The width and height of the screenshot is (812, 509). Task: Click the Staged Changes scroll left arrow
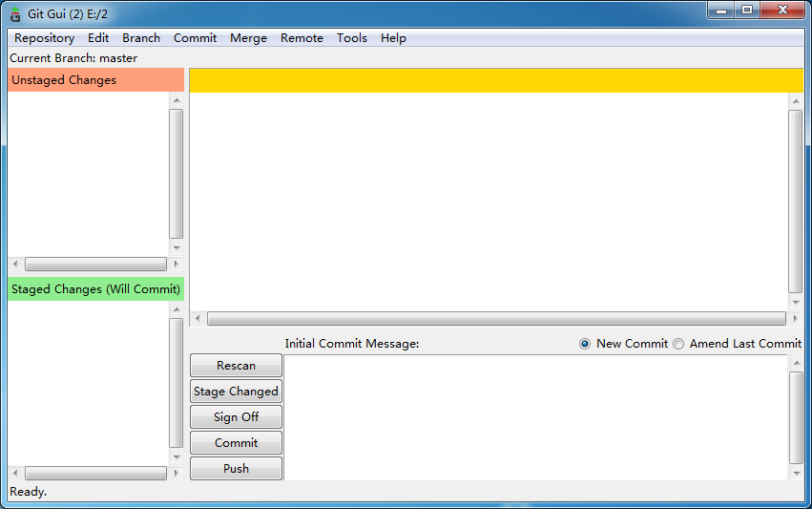tap(15, 473)
